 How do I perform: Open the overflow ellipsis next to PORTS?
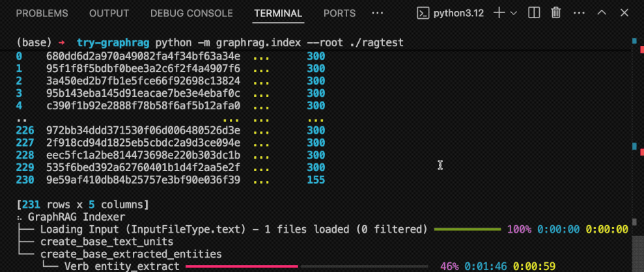pos(377,13)
